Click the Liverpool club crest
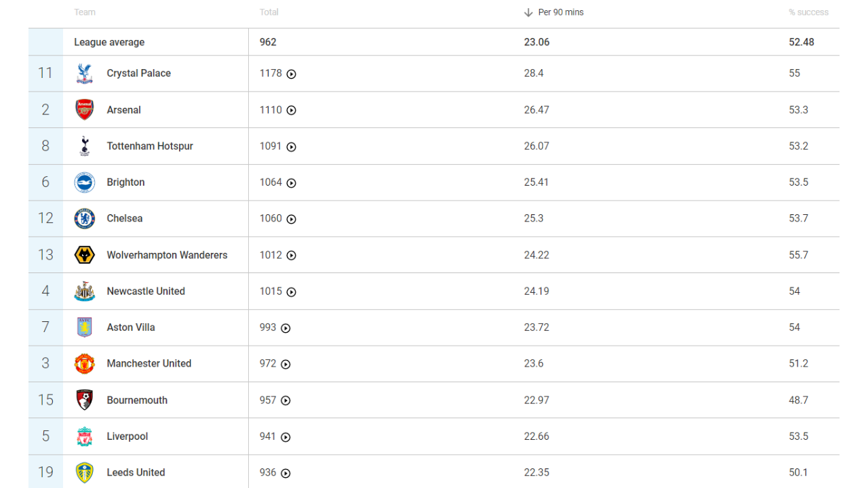This screenshot has height=488, width=868. pos(85,436)
